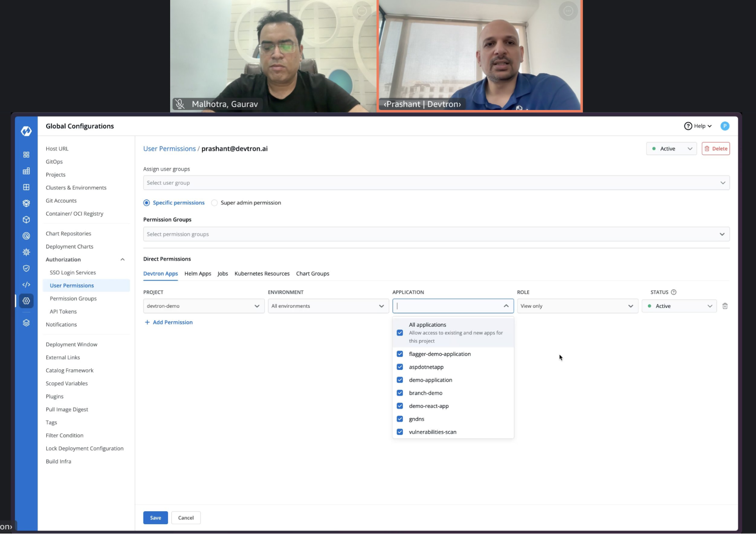Click the STATUS info question icon
The height and width of the screenshot is (534, 756).
click(673, 292)
